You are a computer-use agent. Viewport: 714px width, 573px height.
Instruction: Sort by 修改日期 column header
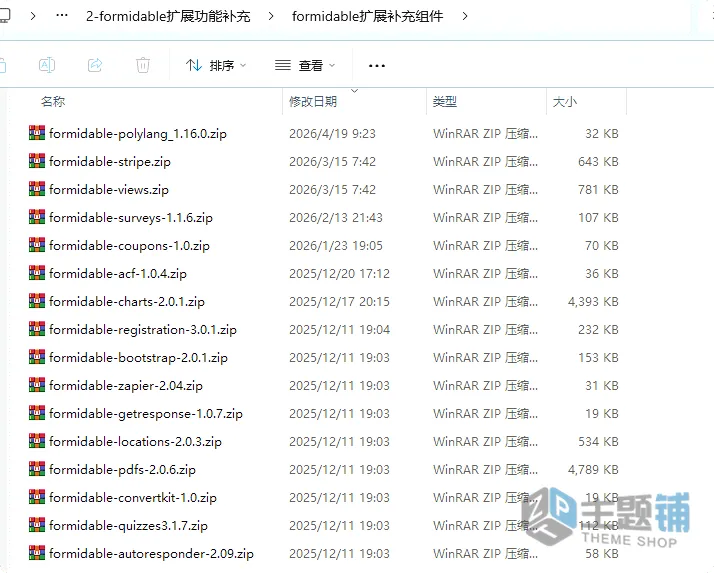[x=313, y=101]
